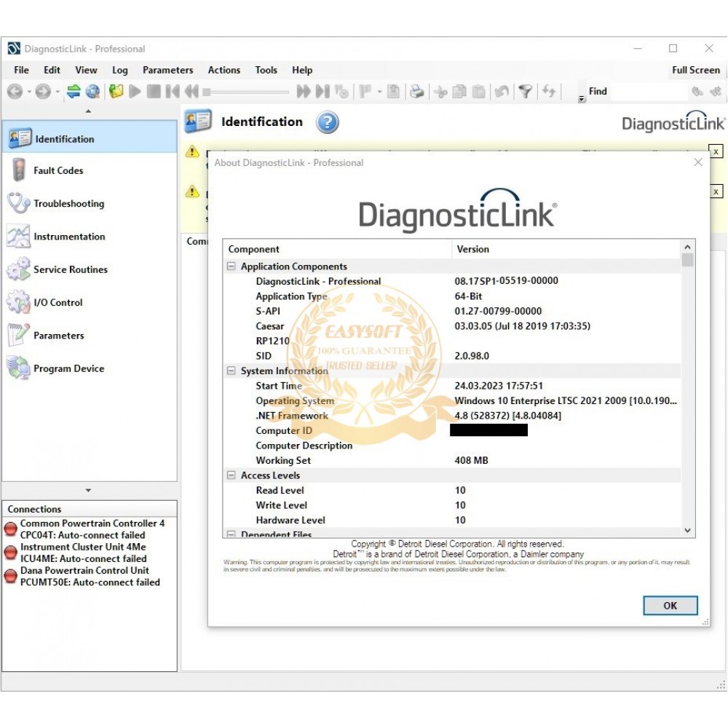
Task: Click the Play log playback button
Action: [135, 92]
